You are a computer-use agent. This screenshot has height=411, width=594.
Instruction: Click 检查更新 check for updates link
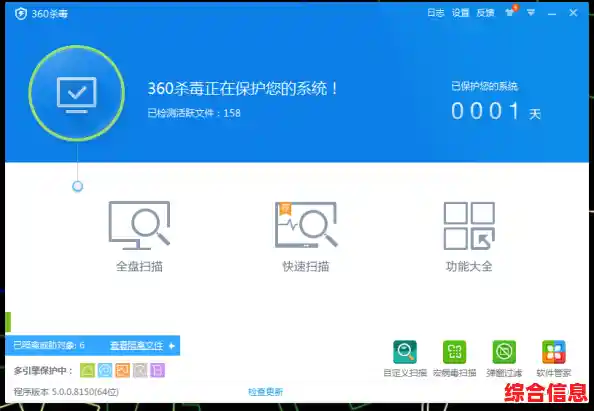pos(265,392)
